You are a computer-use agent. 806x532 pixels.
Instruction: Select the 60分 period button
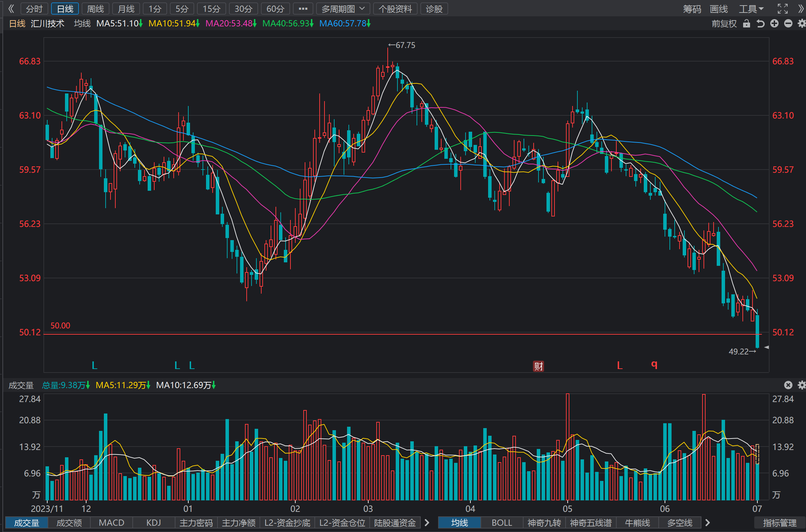click(275, 9)
